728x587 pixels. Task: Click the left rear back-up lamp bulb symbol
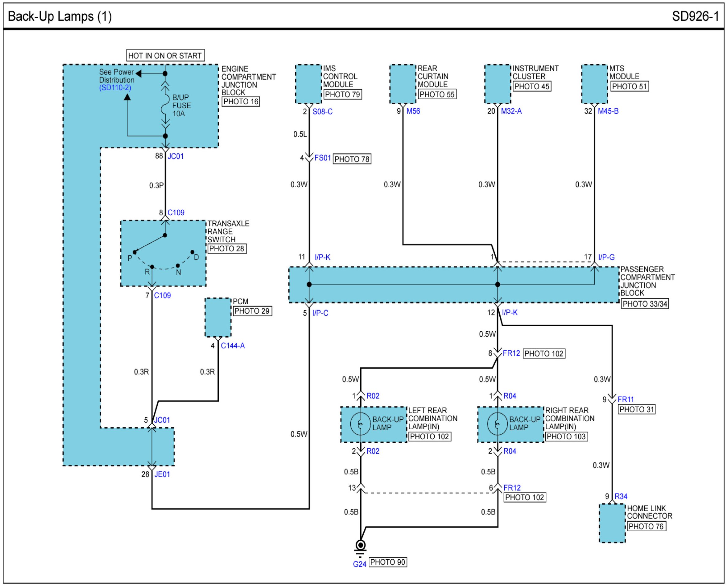361,424
